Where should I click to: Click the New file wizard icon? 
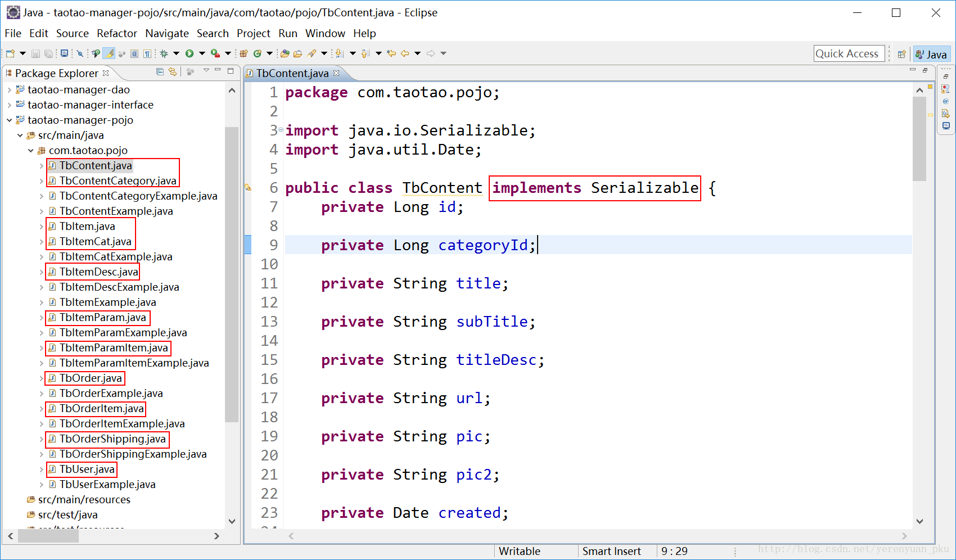(x=10, y=53)
